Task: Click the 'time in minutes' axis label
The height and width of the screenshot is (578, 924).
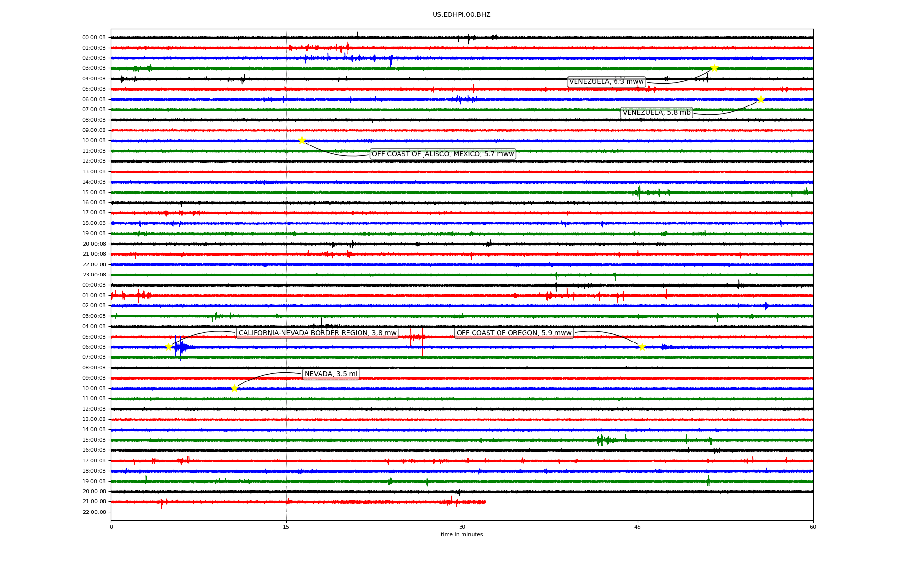Action: [x=462, y=534]
